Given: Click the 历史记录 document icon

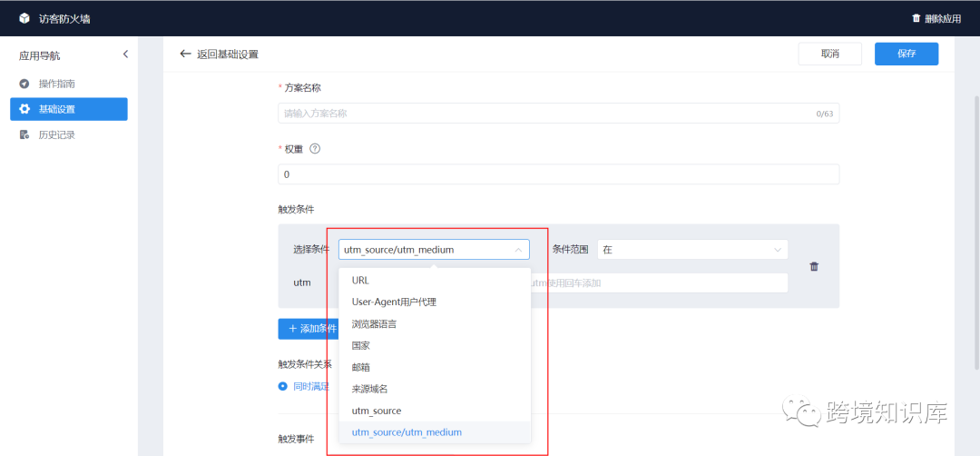Looking at the screenshot, I should pos(24,134).
